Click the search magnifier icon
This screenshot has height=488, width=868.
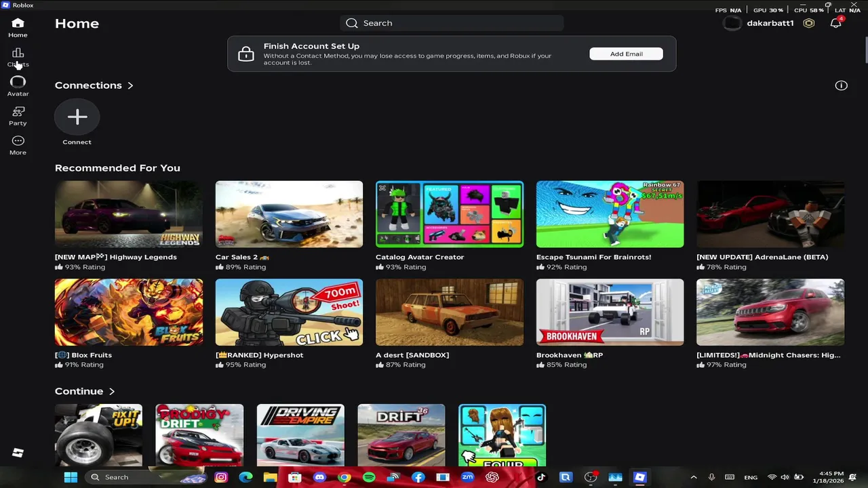coord(351,23)
